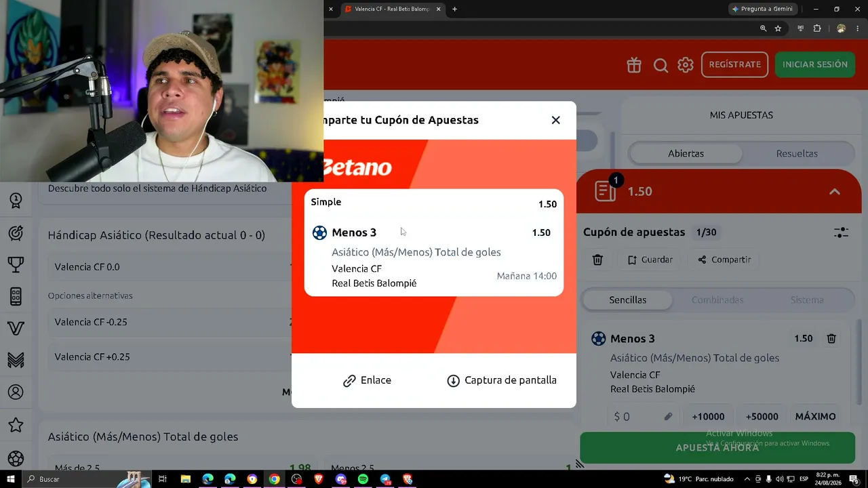
Task: Collapse the bet slip with the chevron
Action: pyautogui.click(x=835, y=192)
